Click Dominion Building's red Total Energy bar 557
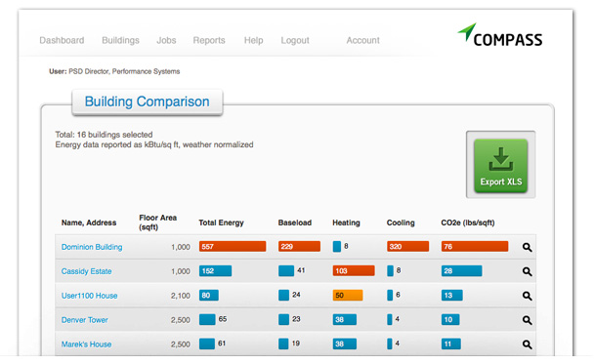 [x=233, y=246]
